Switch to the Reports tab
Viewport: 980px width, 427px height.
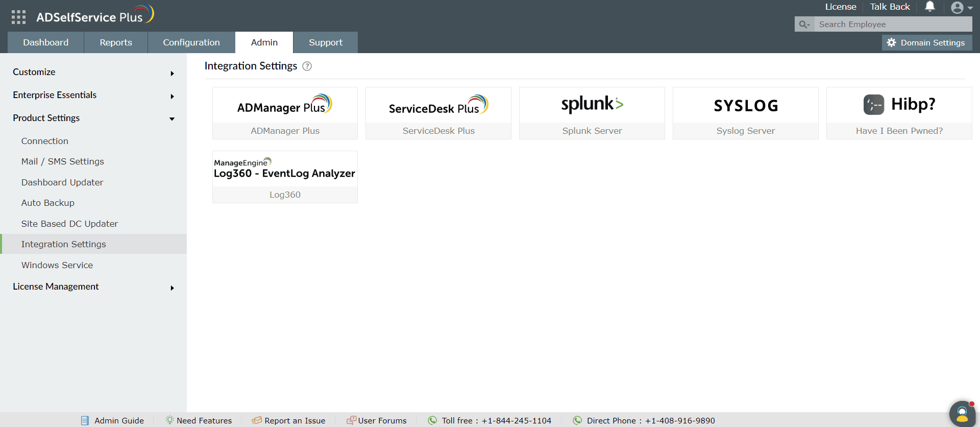pos(116,42)
